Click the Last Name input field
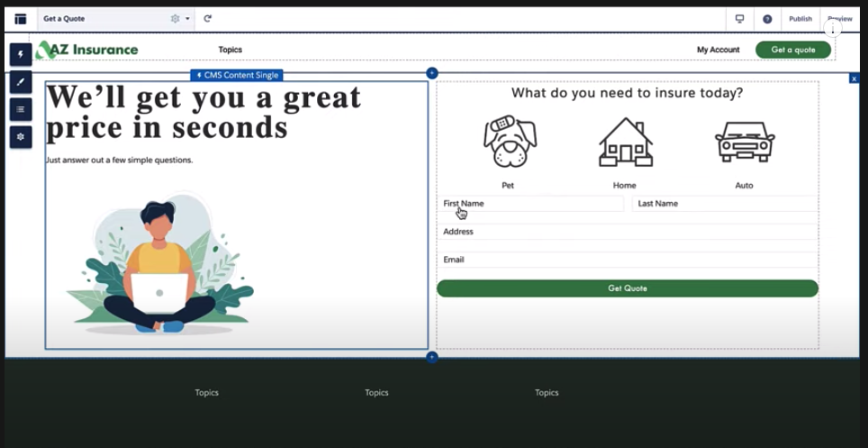This screenshot has width=868, height=448. click(x=725, y=204)
